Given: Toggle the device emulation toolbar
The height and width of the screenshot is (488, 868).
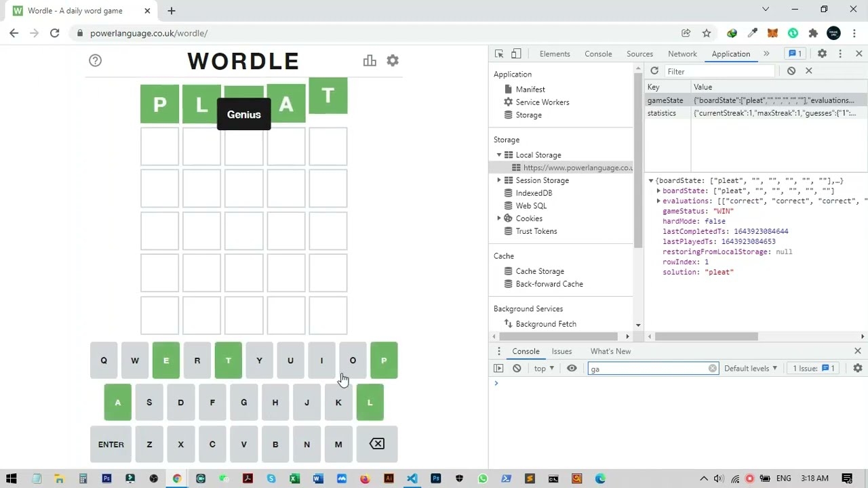Looking at the screenshot, I should 515,54.
